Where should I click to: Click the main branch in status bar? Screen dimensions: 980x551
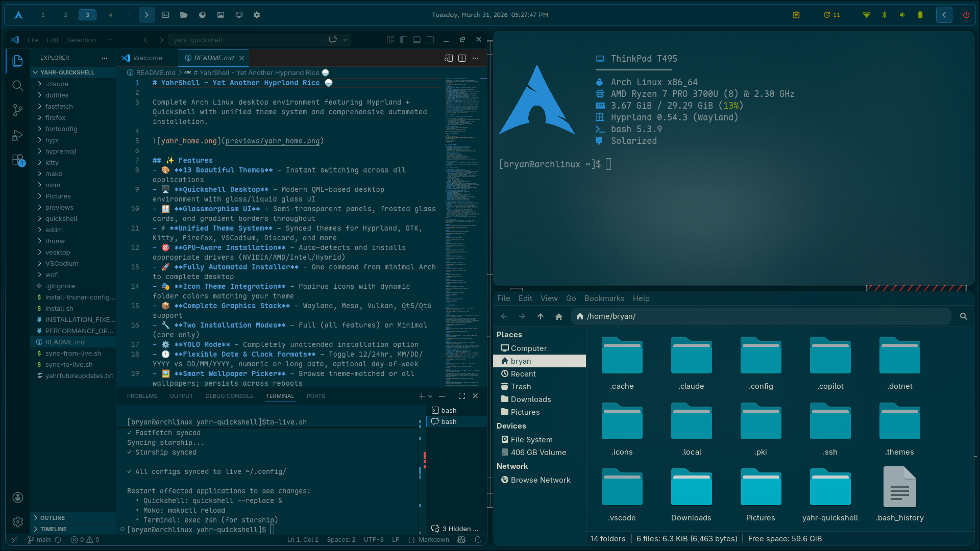click(39, 540)
